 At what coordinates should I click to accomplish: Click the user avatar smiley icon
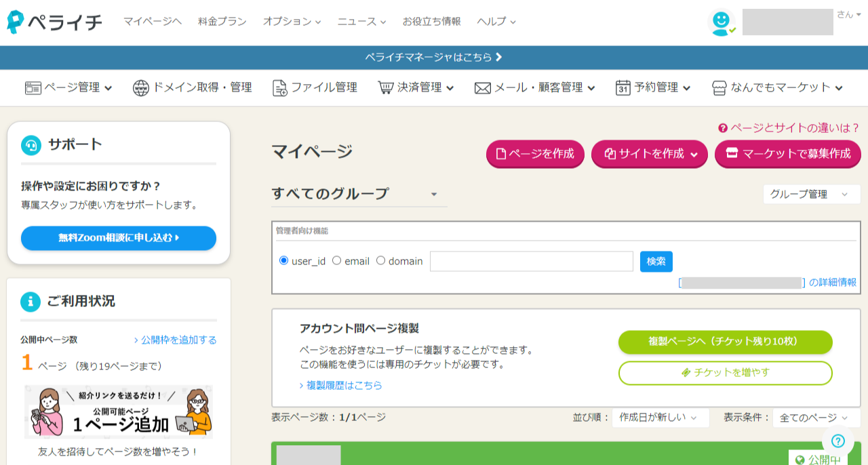(721, 22)
